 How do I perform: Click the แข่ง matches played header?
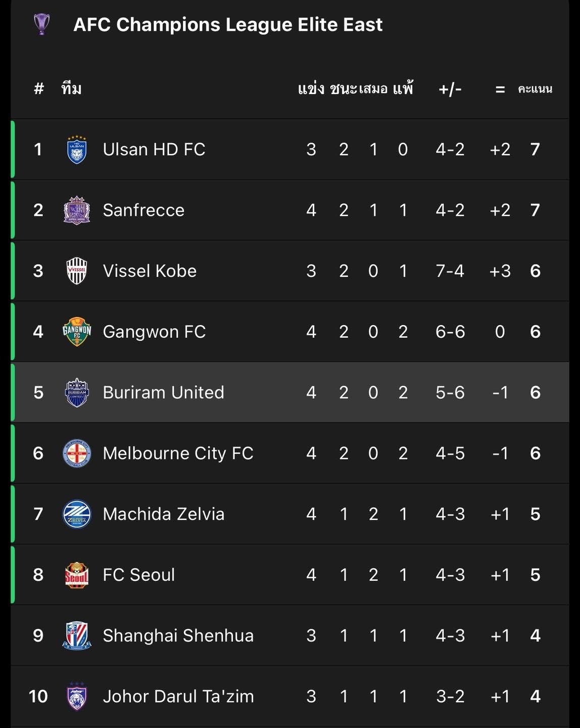(311, 89)
